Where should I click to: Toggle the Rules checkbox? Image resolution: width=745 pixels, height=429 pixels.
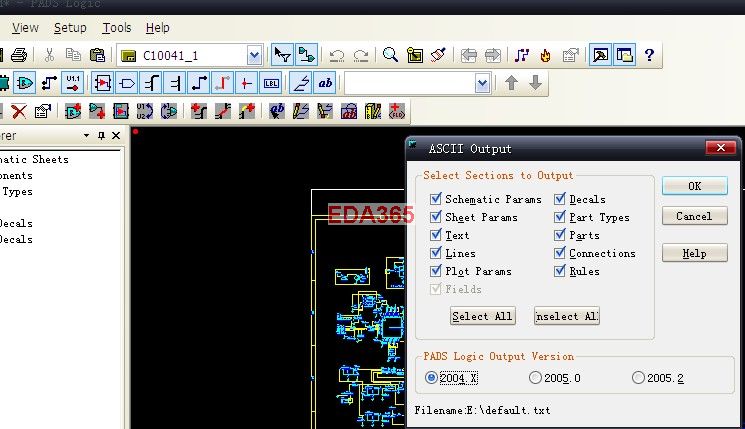click(560, 271)
